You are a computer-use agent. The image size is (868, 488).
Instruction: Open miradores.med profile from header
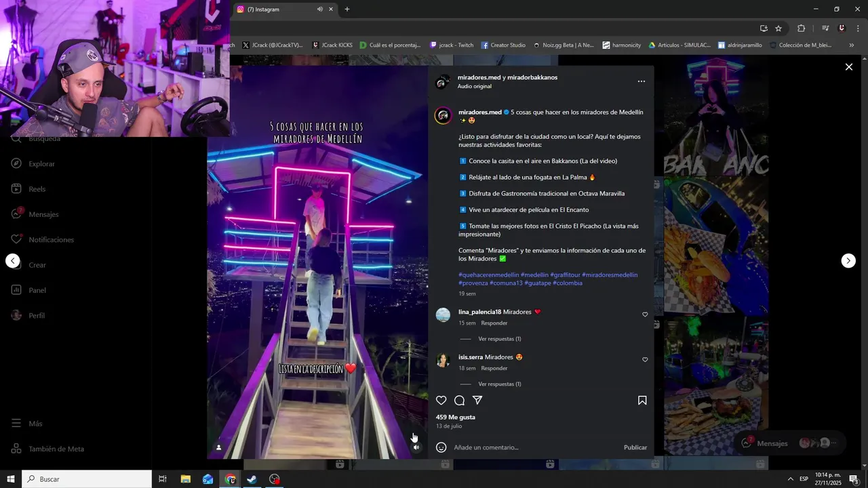[x=479, y=78]
